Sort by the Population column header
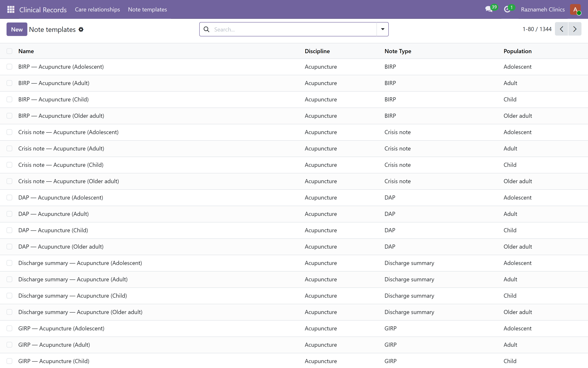Viewport: 588px width, 368px height. tap(518, 51)
